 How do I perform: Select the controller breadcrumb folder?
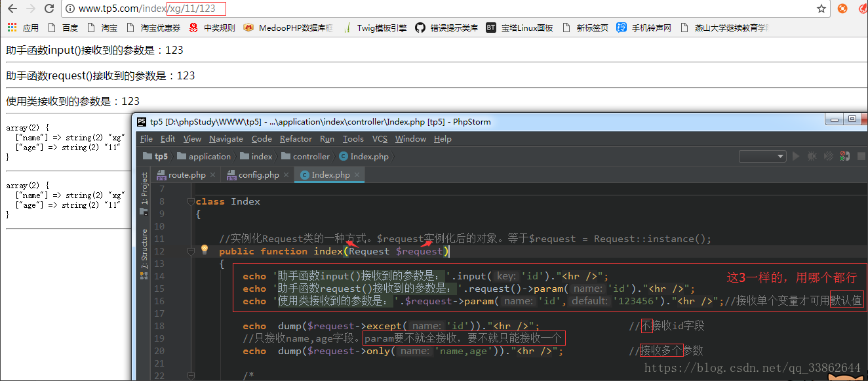[x=306, y=156]
